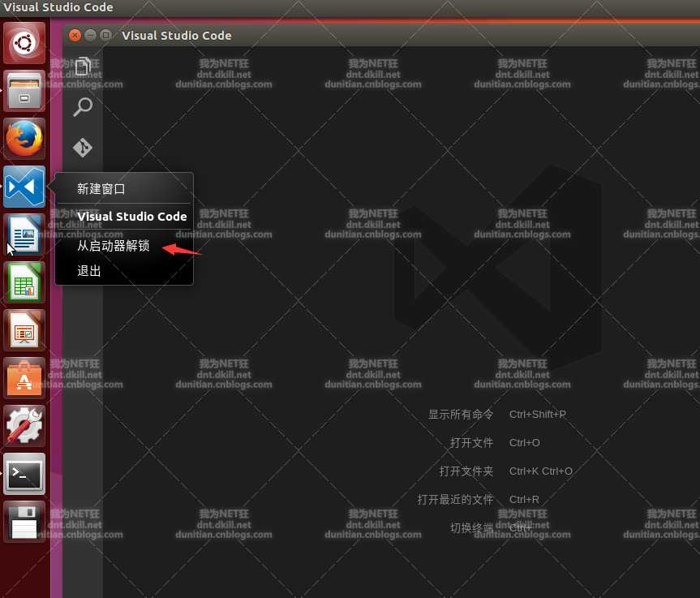Open the Explorer view in activity bar

coord(83,66)
